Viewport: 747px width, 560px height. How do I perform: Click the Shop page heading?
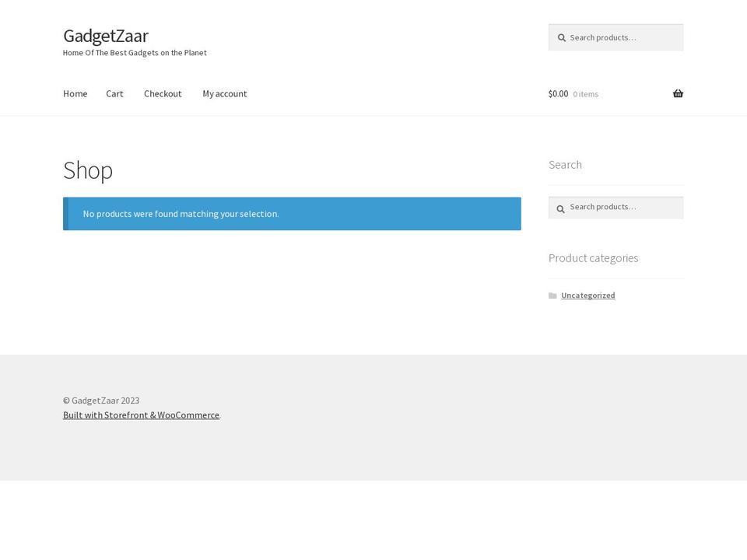click(88, 170)
